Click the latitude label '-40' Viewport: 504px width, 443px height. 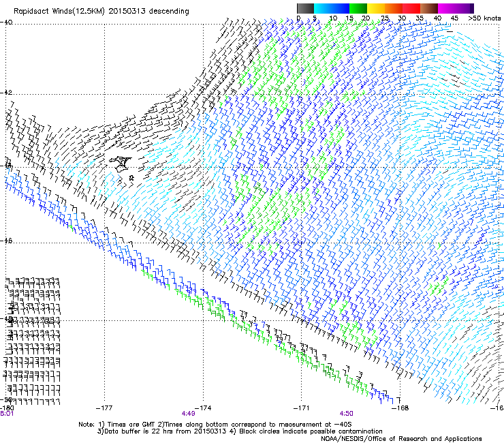pos(6,22)
